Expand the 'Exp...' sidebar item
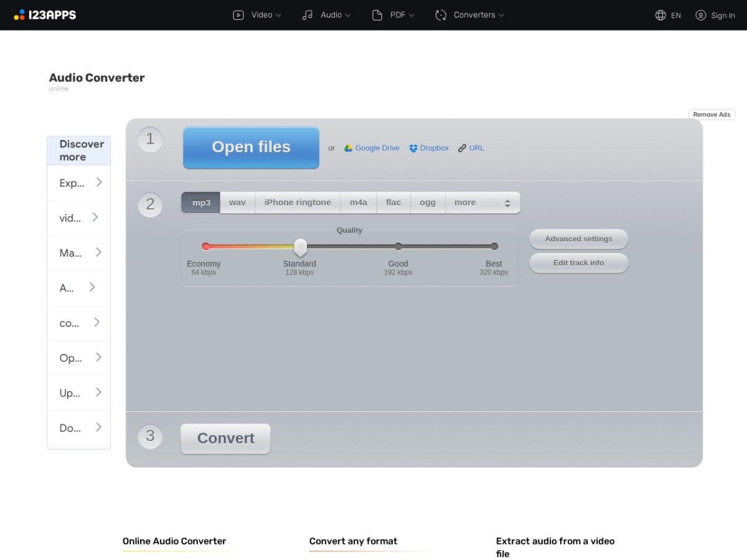 tap(79, 183)
